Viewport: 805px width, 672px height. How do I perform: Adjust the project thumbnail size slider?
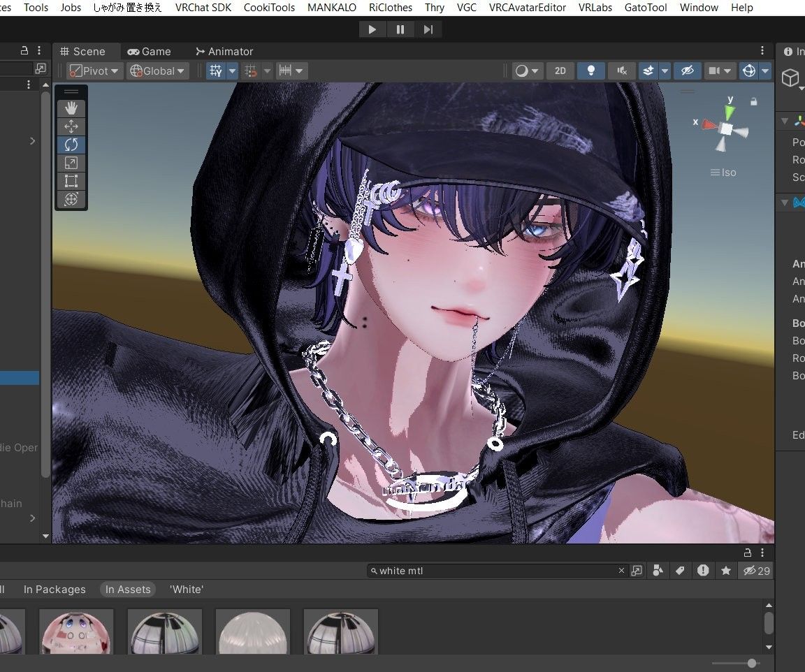pos(752,664)
